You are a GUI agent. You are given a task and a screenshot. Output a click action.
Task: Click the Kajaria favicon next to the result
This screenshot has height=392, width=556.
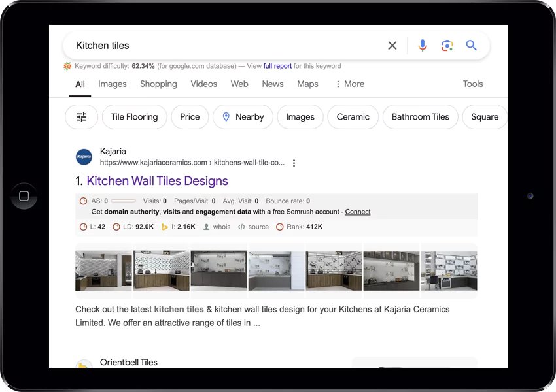(x=84, y=157)
